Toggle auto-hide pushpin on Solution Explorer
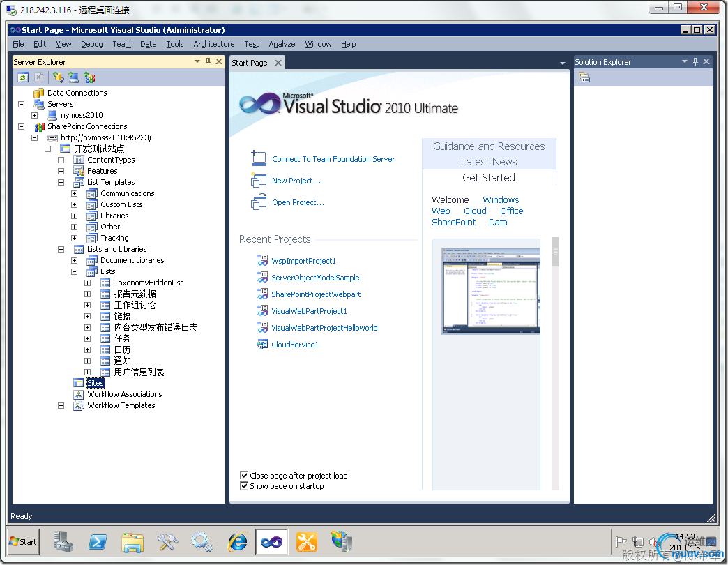Screen dimensions: 728x565 tap(695, 61)
